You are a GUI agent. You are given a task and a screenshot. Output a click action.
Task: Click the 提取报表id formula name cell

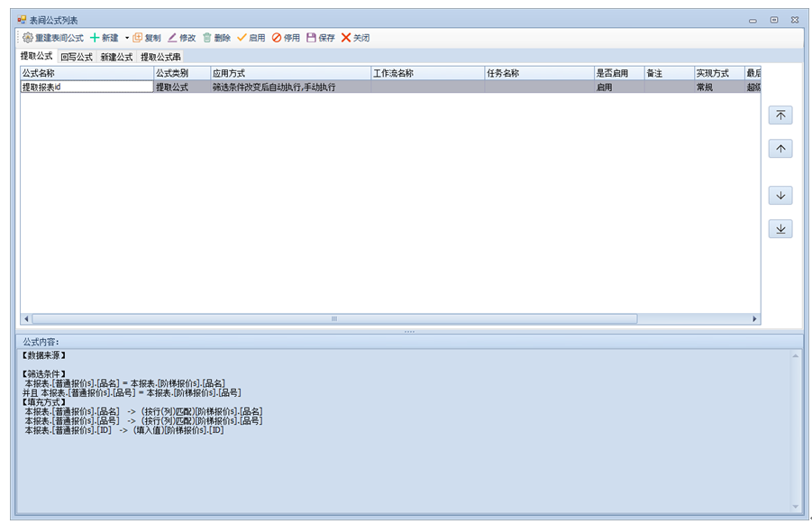click(87, 87)
